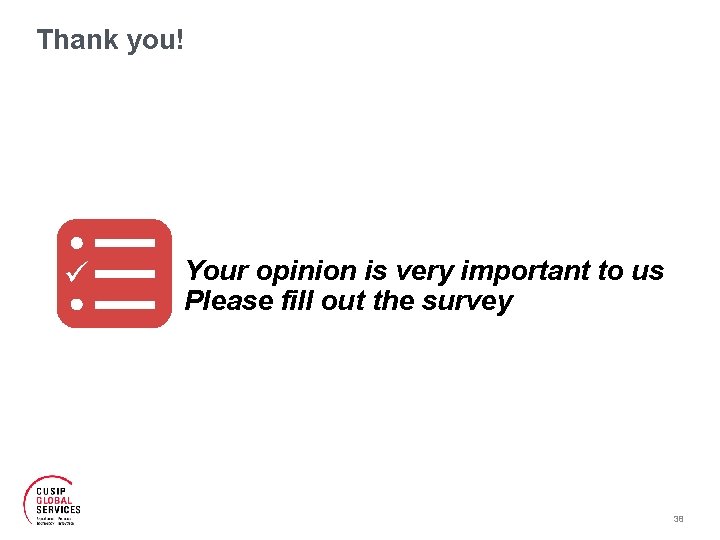The width and height of the screenshot is (720, 540).
Task: Select the word "CUSIP" in the logo
Action: pos(51,491)
